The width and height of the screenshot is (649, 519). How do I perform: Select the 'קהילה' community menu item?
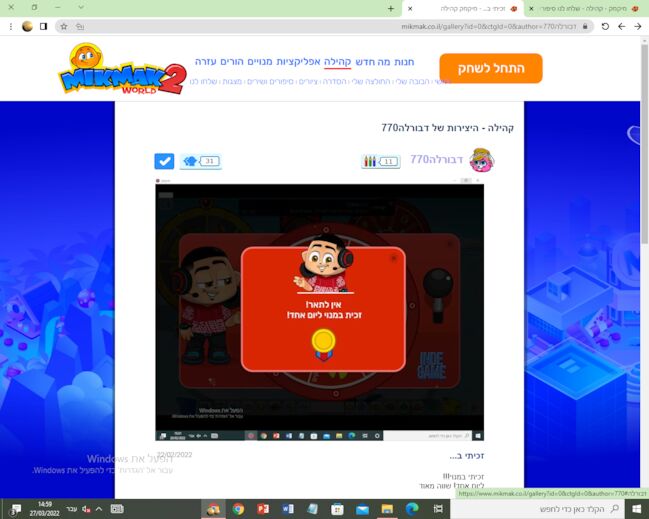tap(337, 62)
